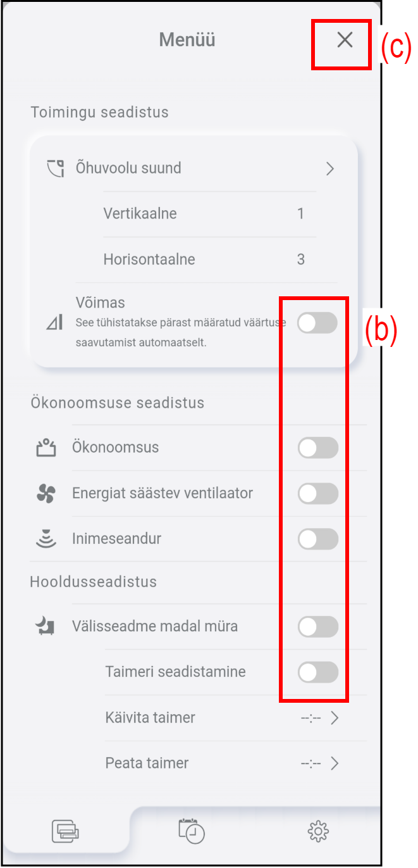The height and width of the screenshot is (868, 418).
Task: Click the energy-saving fan icon
Action: pos(46,494)
